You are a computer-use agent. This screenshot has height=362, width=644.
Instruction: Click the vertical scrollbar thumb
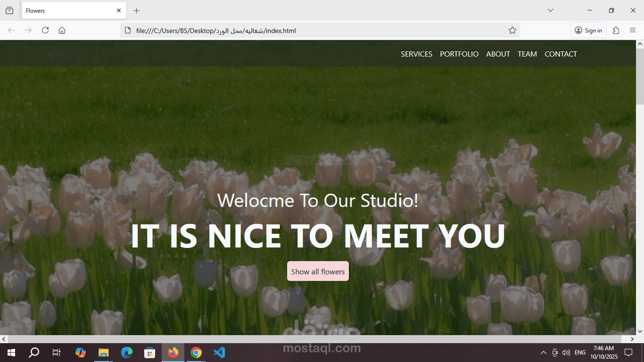point(640,76)
